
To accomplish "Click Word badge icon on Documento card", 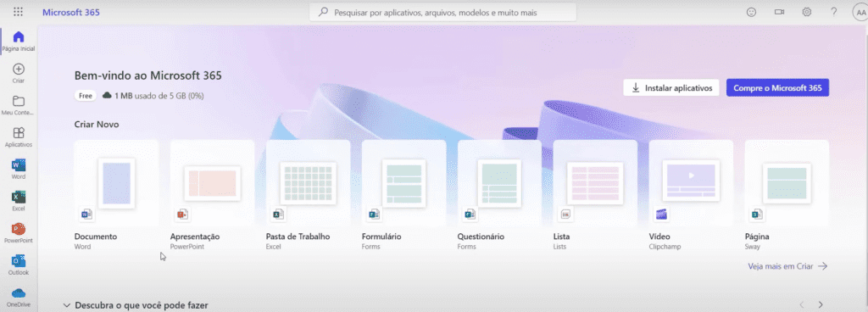I will pyautogui.click(x=87, y=214).
